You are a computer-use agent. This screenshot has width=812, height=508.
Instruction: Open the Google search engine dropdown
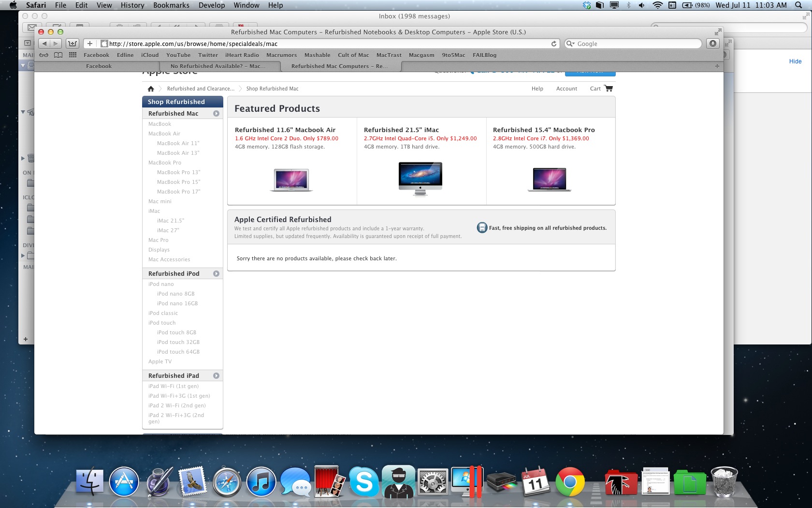tap(571, 44)
